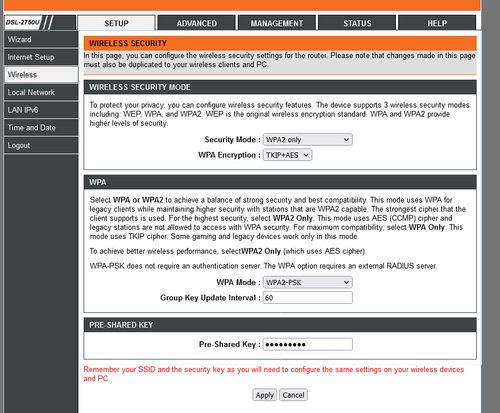Click the 'Security Mode :' label
The image size is (500, 413).
pos(232,140)
